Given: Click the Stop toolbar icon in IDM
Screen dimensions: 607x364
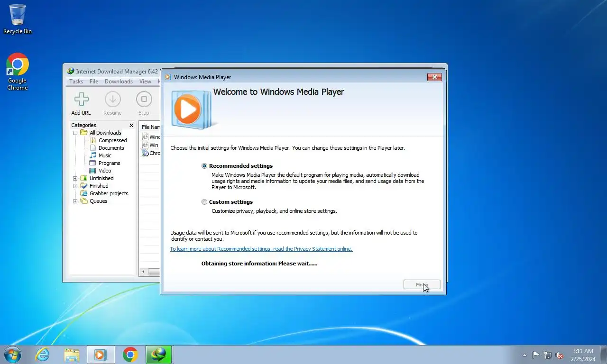Looking at the screenshot, I should (144, 104).
